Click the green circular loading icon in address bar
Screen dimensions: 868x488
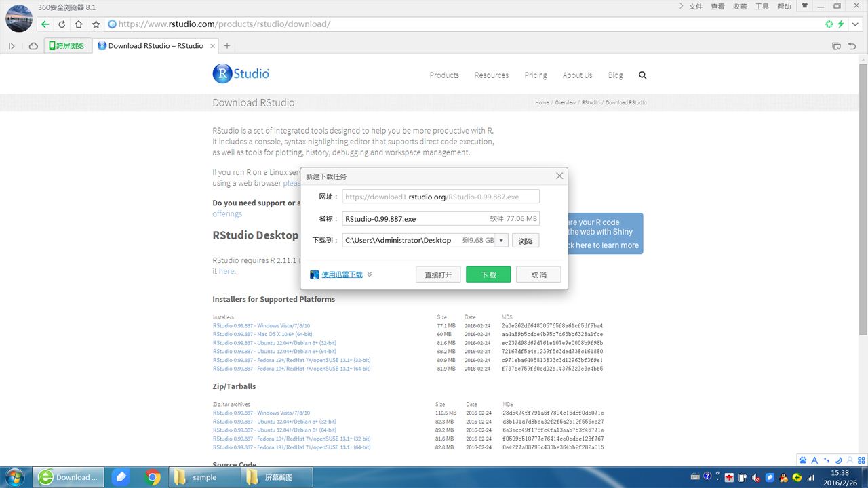[x=829, y=24]
